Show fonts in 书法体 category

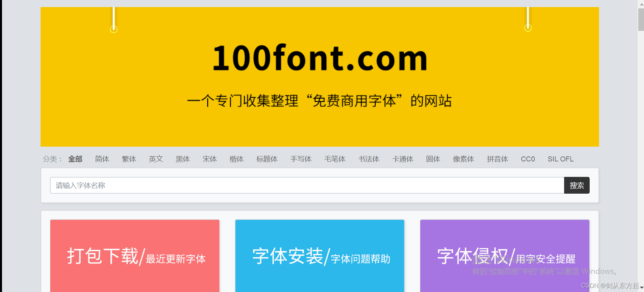click(x=369, y=159)
